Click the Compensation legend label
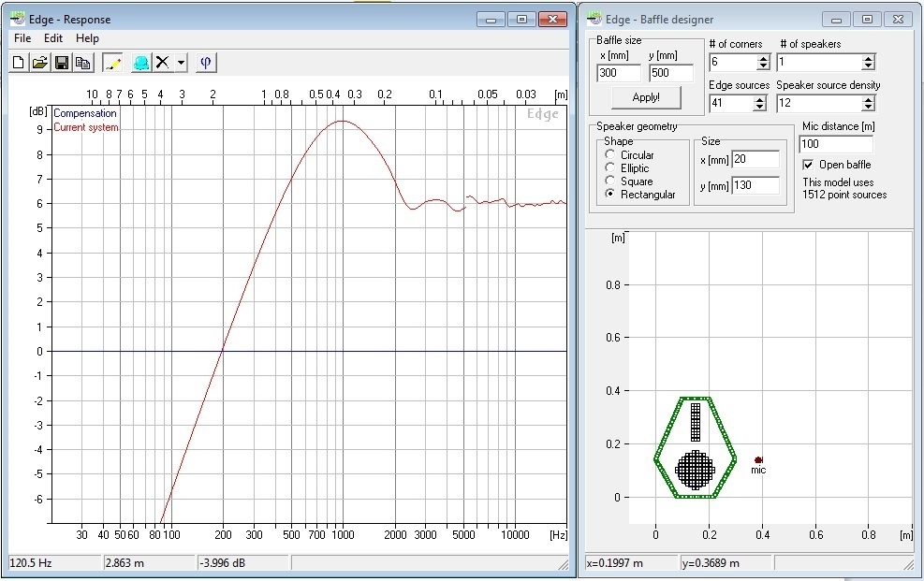Screen dimensions: 924x581 tap(85, 113)
